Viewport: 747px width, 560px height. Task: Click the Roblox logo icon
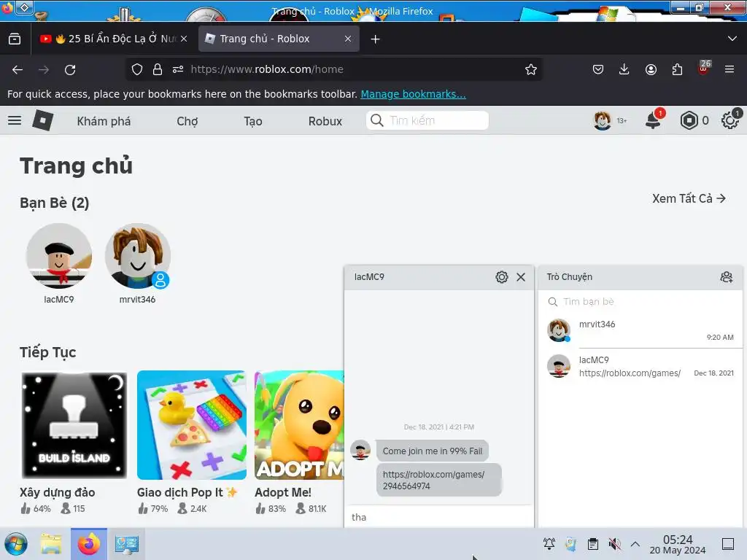[x=43, y=120]
